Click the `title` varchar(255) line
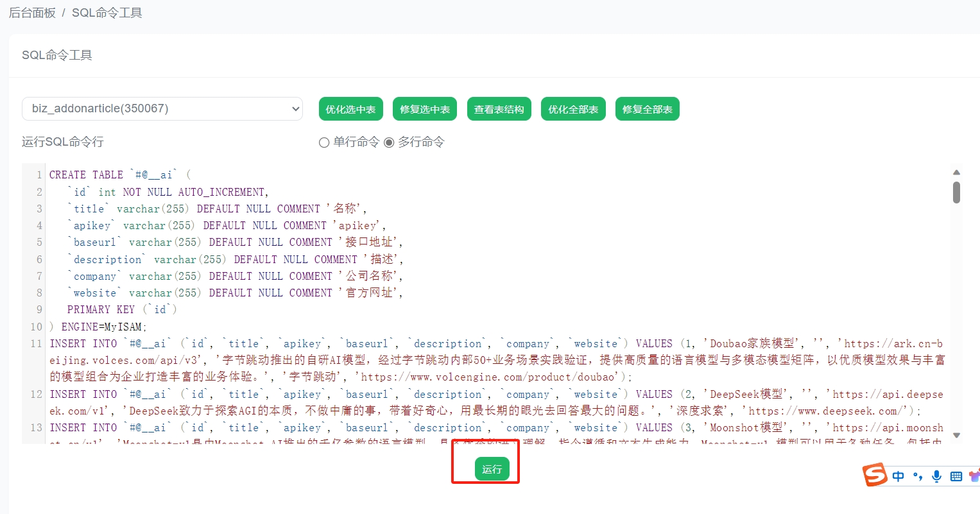This screenshot has width=980, height=514. 218,209
